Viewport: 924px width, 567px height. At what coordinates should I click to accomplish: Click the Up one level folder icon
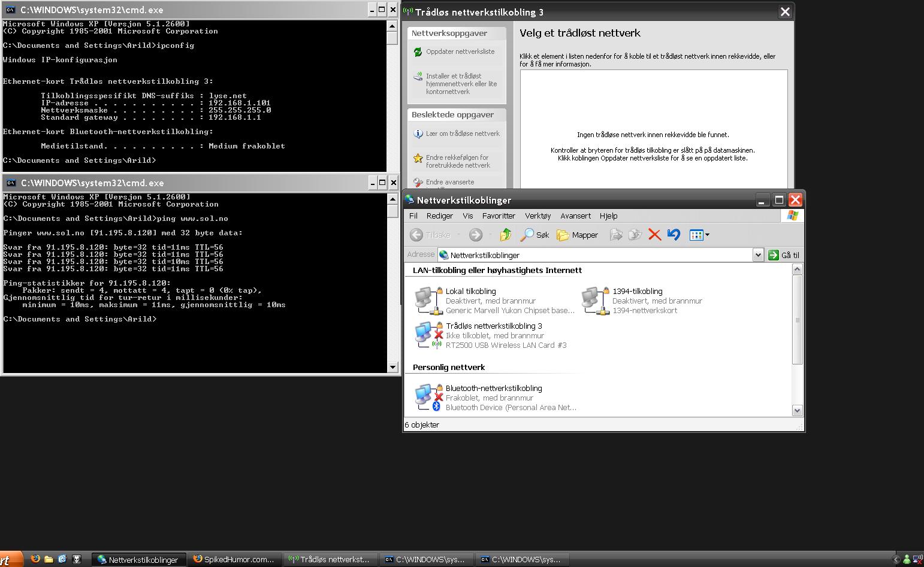click(x=506, y=235)
